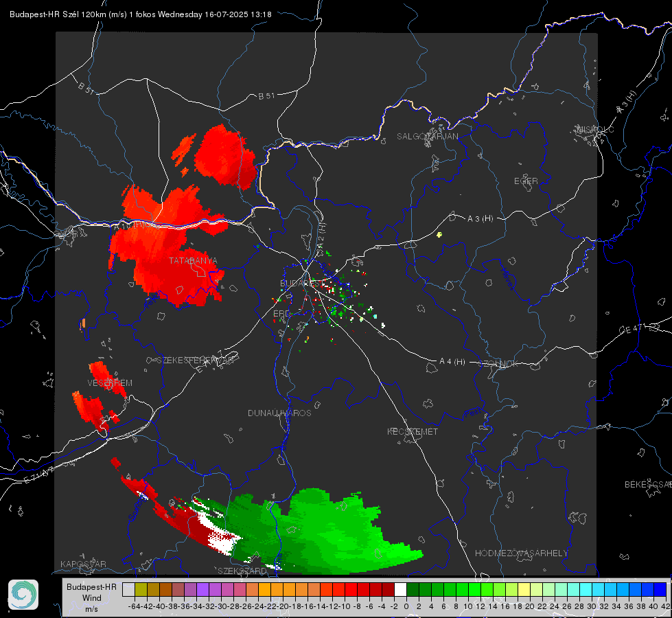Click the VESZPREM city label
Screen dimensions: 672x618
110,383
